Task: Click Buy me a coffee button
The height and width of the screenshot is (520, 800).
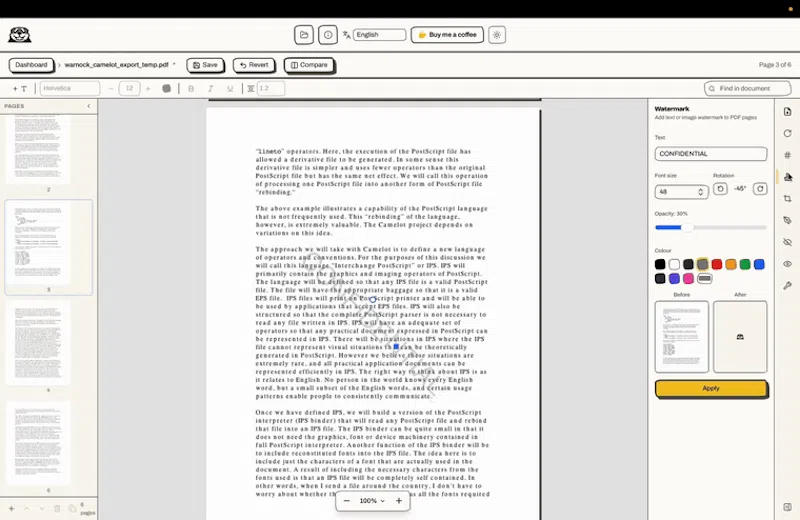Action: coord(447,35)
